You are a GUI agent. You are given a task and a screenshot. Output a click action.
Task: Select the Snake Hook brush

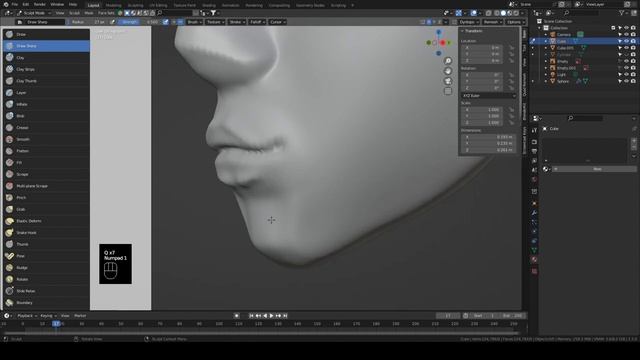[47, 233]
